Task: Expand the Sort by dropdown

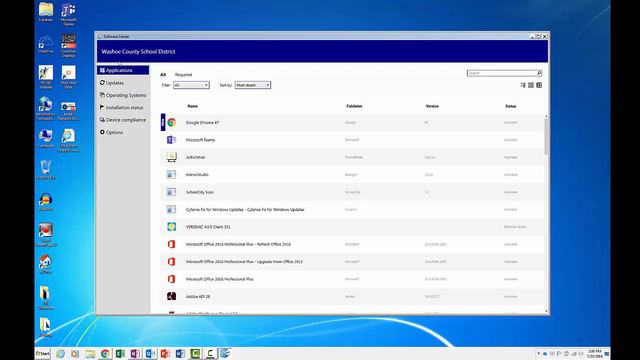Action: 253,85
